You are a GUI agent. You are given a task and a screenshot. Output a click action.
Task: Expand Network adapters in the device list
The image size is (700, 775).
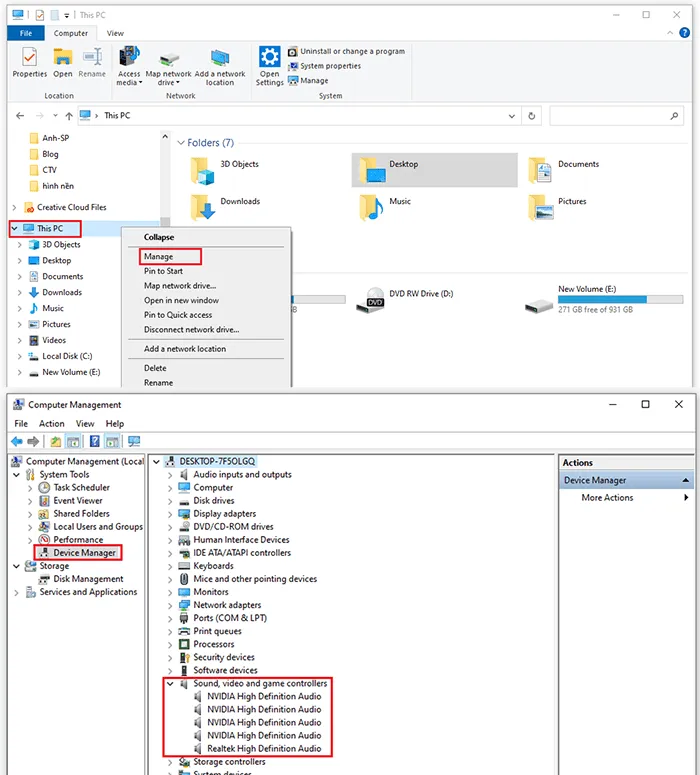170,605
